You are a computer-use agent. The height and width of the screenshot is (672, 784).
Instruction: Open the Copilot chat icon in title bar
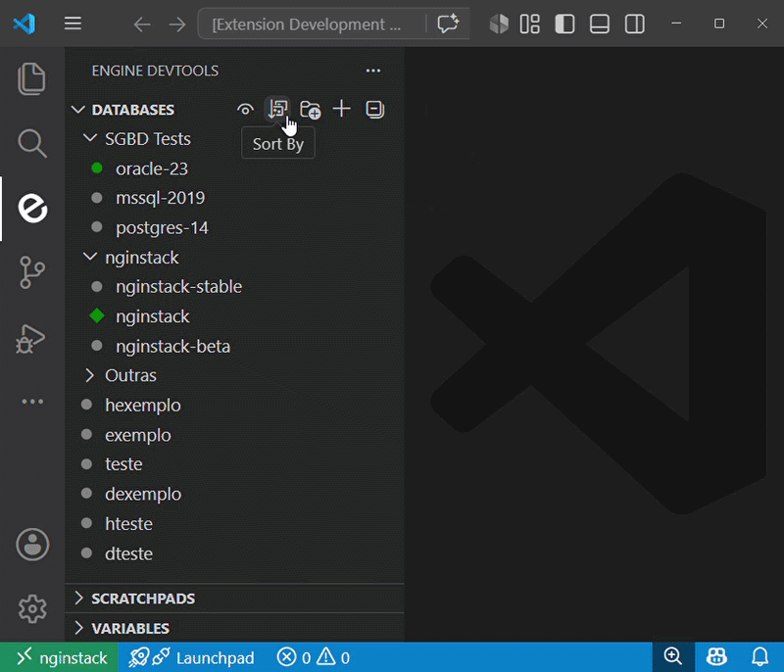tap(448, 24)
